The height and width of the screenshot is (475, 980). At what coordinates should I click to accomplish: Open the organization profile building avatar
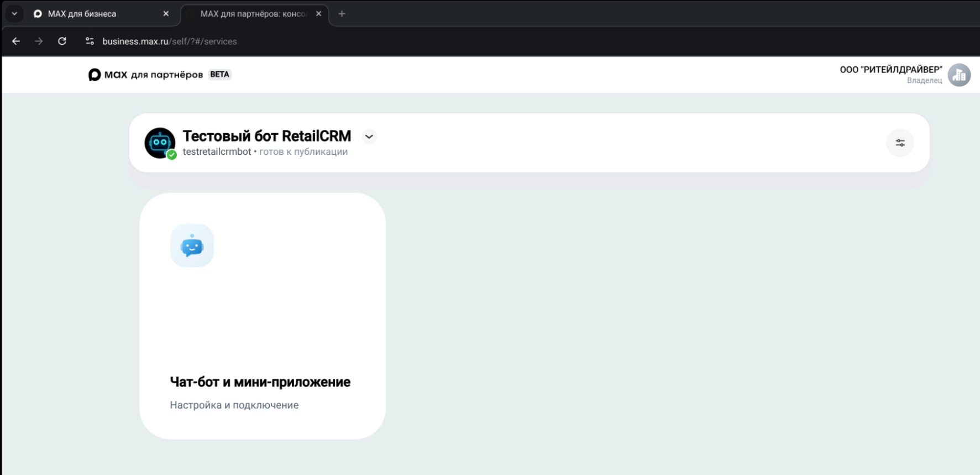pyautogui.click(x=959, y=75)
